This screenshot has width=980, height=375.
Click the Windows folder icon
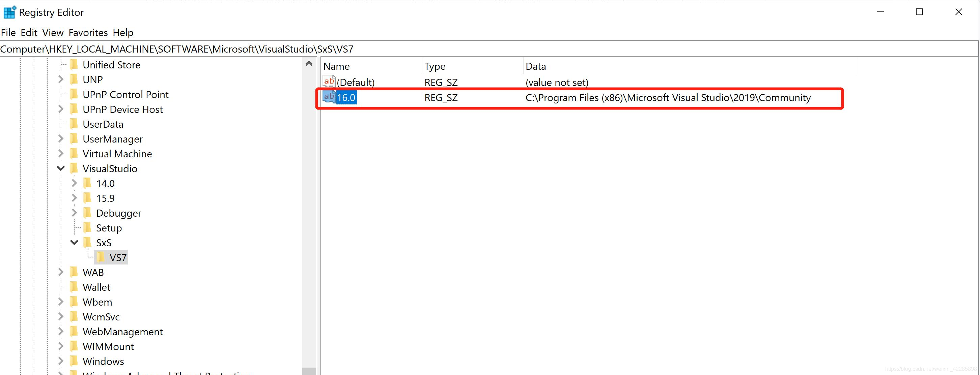click(74, 361)
